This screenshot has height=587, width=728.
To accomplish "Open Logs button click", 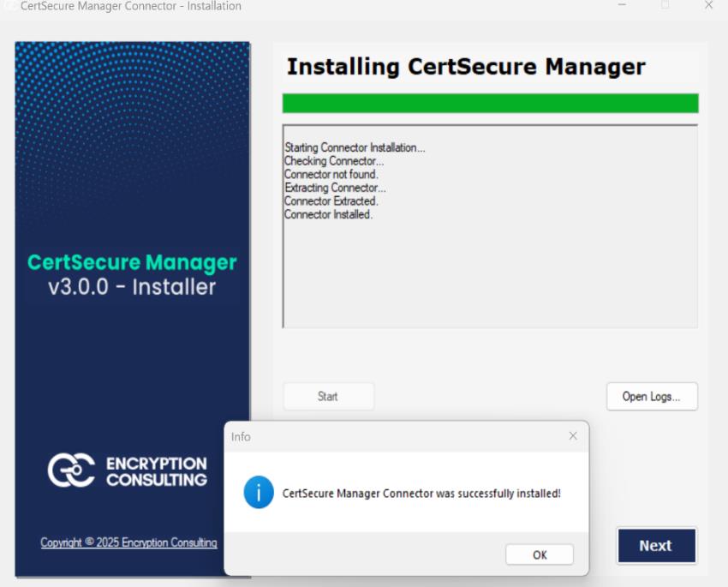I will pos(652,397).
